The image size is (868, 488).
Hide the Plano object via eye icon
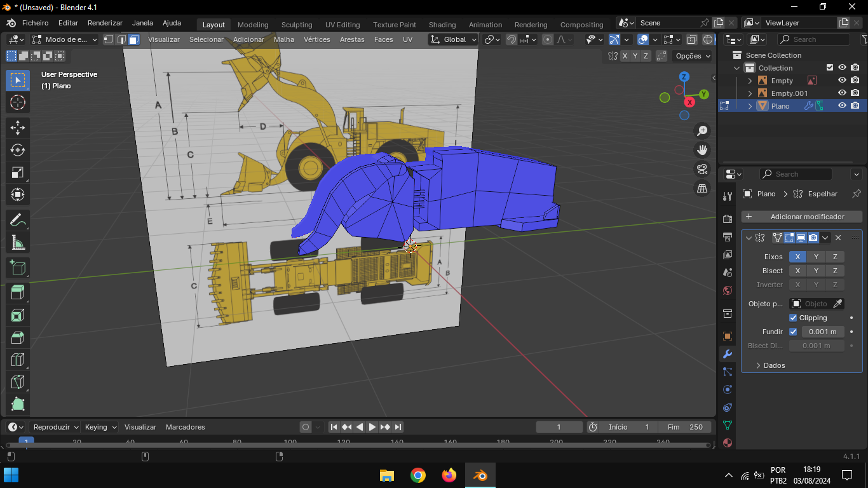[842, 106]
